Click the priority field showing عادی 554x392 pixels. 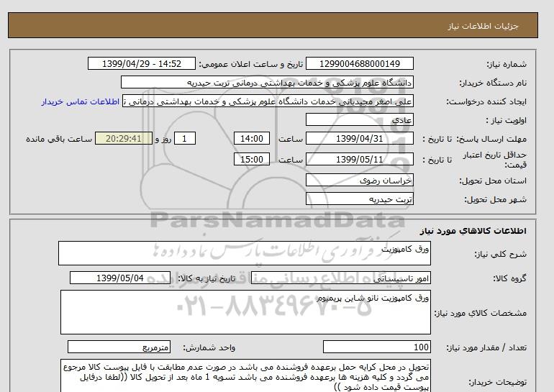coord(359,119)
